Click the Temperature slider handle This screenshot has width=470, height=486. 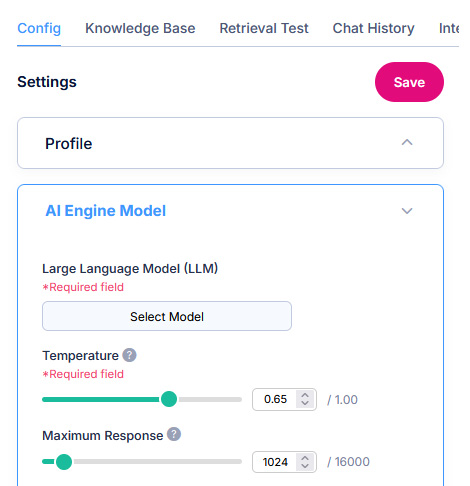tap(169, 399)
